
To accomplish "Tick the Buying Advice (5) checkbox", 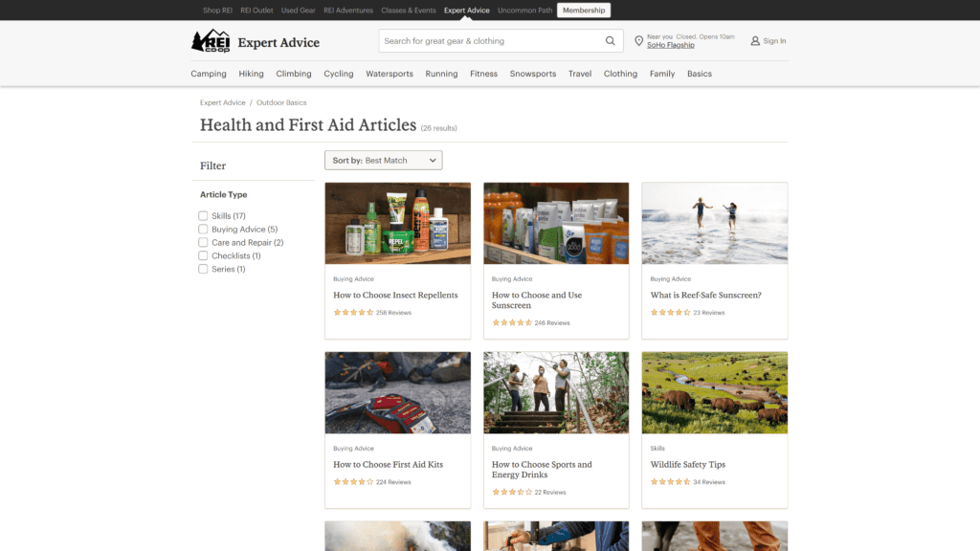I will coord(203,230).
